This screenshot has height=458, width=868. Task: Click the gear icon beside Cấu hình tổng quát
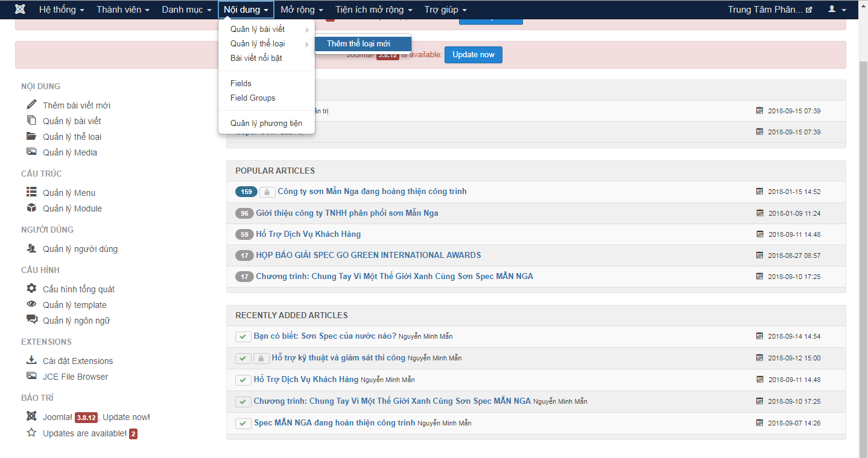click(31, 289)
